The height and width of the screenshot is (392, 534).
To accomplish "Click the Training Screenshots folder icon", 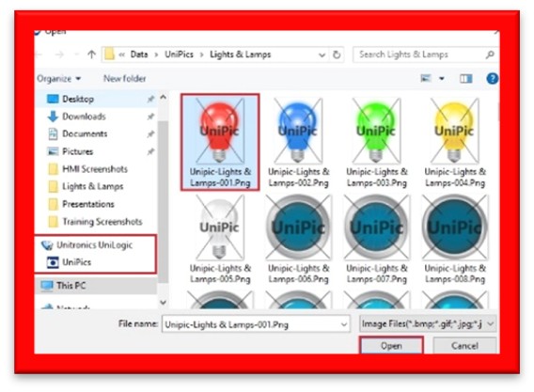I will click(54, 222).
